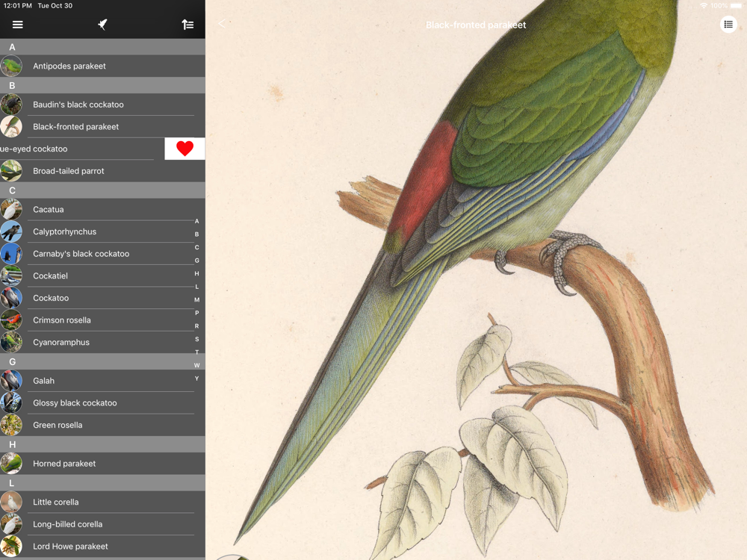
Task: Open Broad-tailed parrot thumbnail
Action: point(11,171)
